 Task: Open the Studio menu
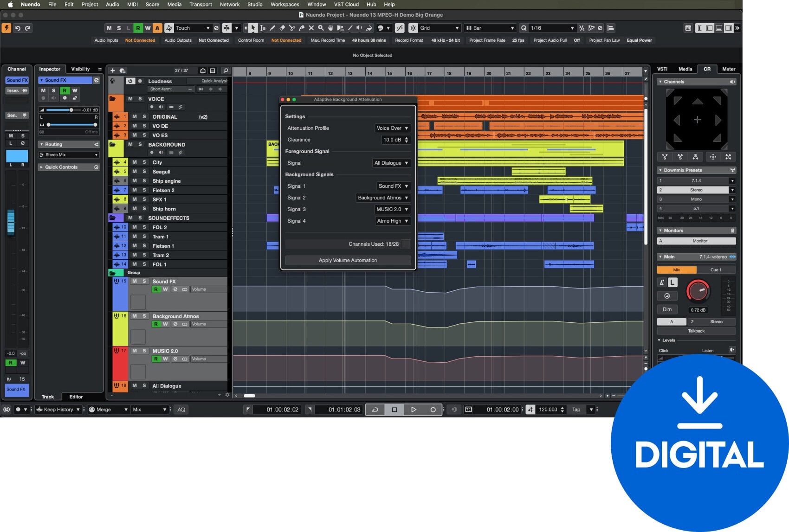(255, 5)
